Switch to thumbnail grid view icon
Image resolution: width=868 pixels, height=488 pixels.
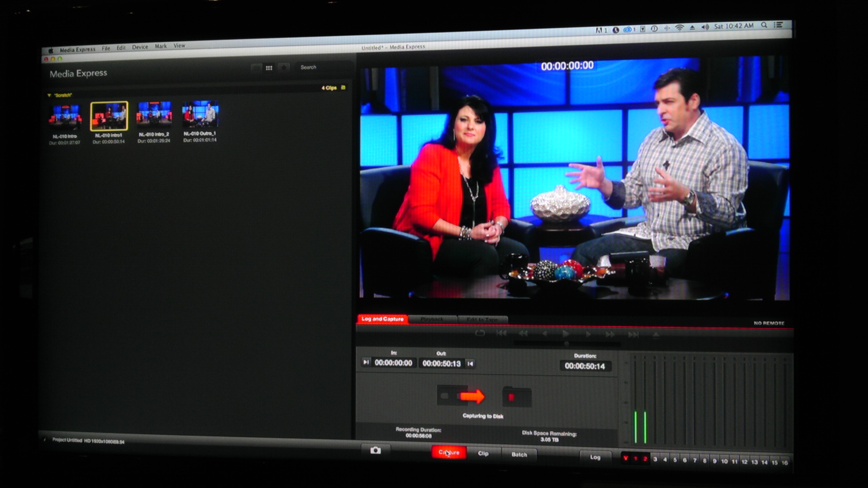click(x=269, y=68)
